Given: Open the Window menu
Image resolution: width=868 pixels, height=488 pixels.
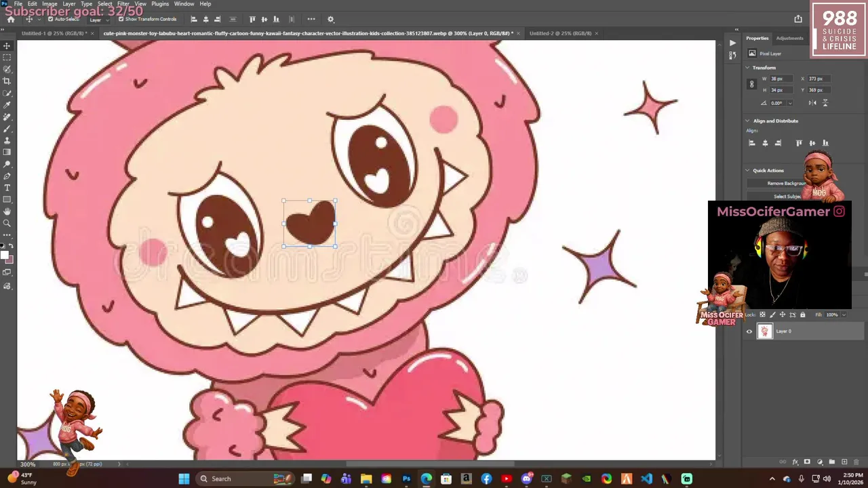Looking at the screenshot, I should (x=184, y=3).
